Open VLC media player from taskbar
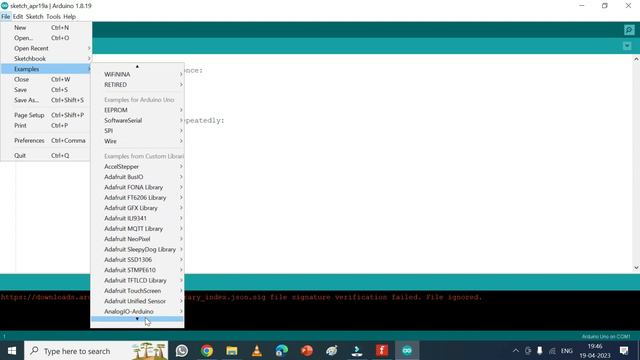The width and height of the screenshot is (640, 360). pos(257,351)
